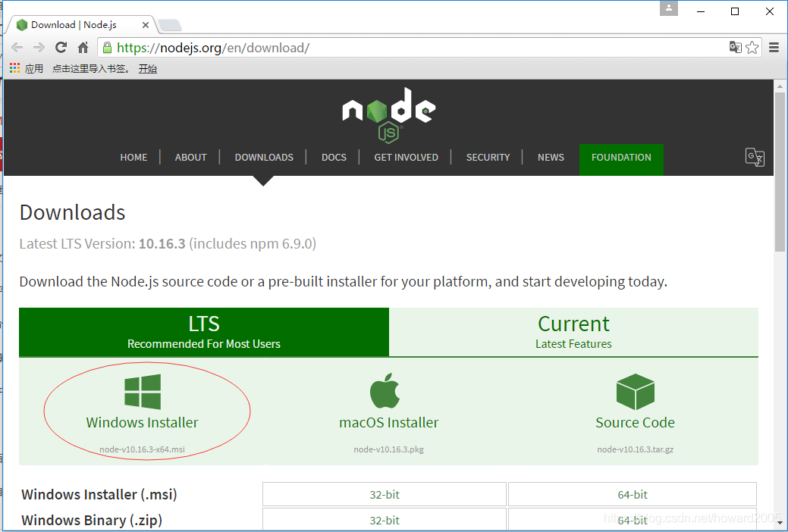Click node-v10.16.3.tar.gz filename
The width and height of the screenshot is (788, 532).
tap(636, 449)
